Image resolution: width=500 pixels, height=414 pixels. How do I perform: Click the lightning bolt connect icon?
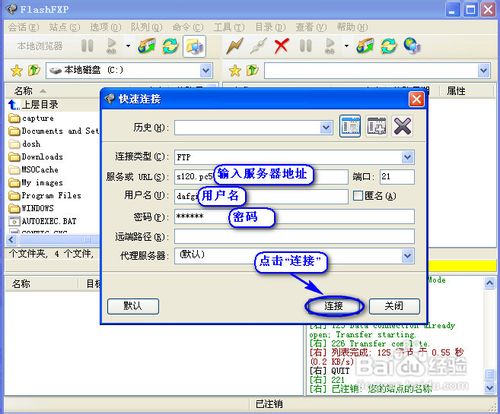click(x=234, y=46)
